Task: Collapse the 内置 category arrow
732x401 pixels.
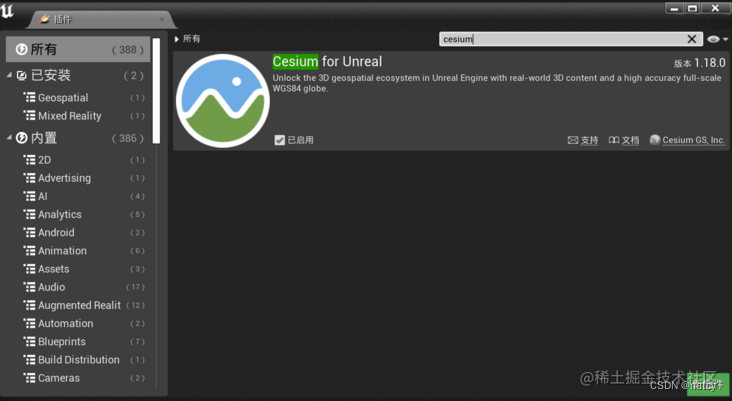Action: [9, 137]
